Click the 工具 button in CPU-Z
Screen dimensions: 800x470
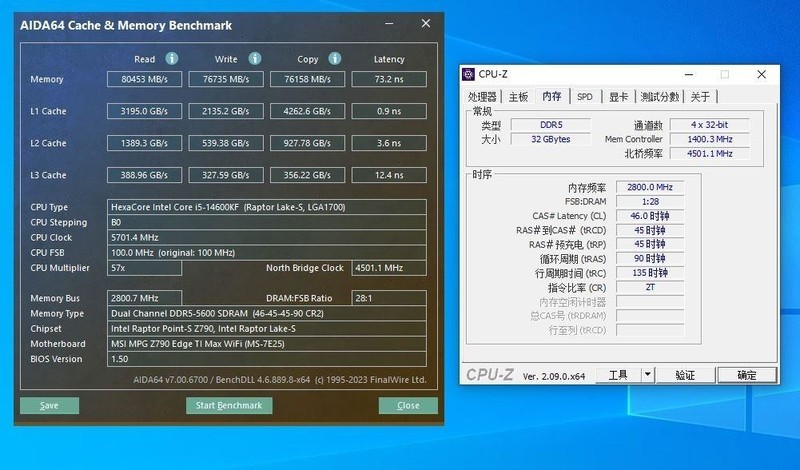click(x=618, y=375)
